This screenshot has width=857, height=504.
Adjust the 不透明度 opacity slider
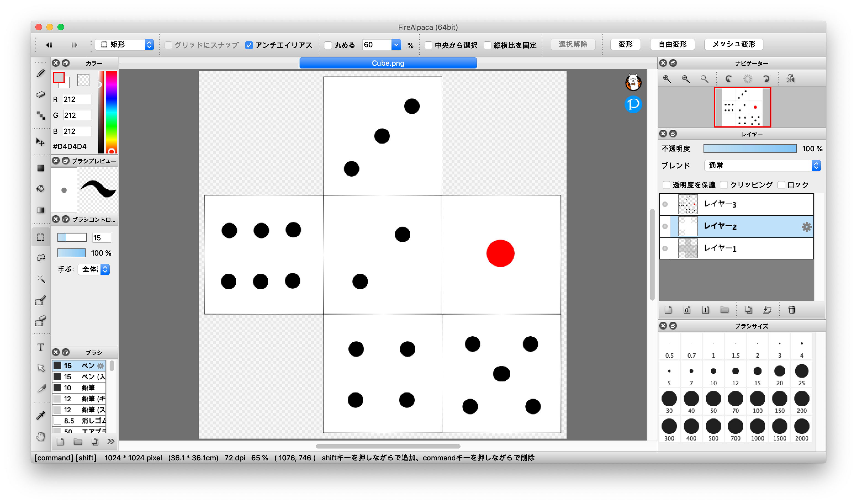coord(750,148)
